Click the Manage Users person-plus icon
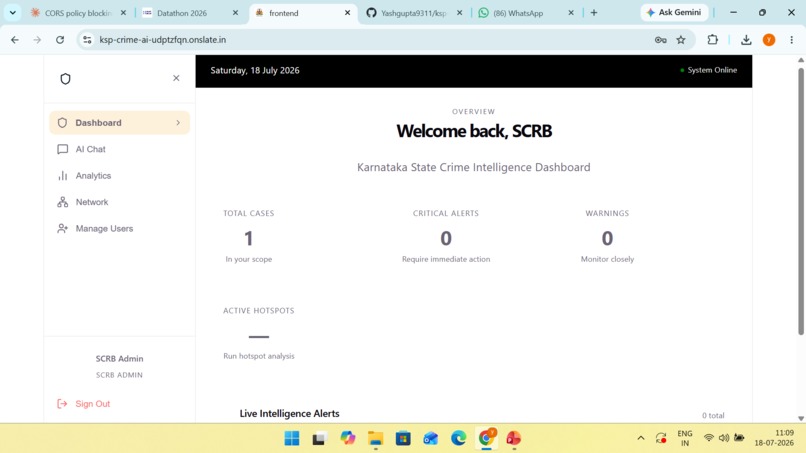Image resolution: width=806 pixels, height=453 pixels. [62, 229]
